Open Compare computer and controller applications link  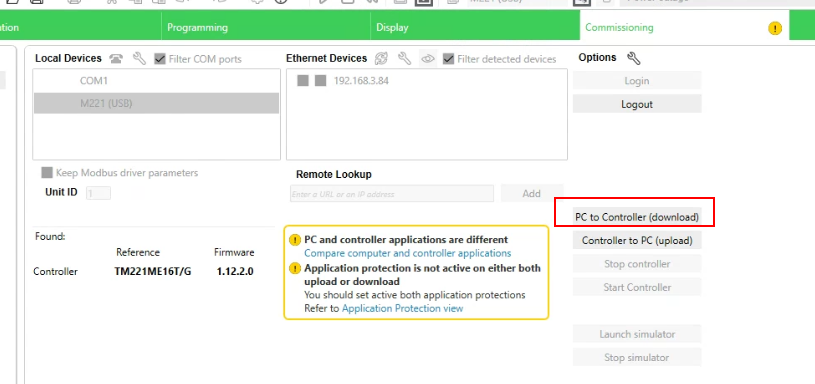(x=408, y=254)
